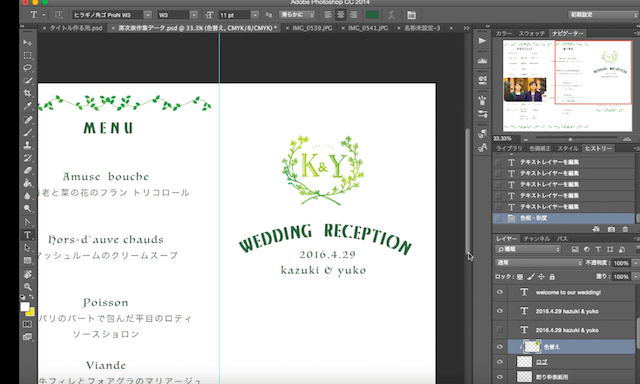Open the Histogram panel icon
This screenshot has width=640, height=384.
point(482,60)
